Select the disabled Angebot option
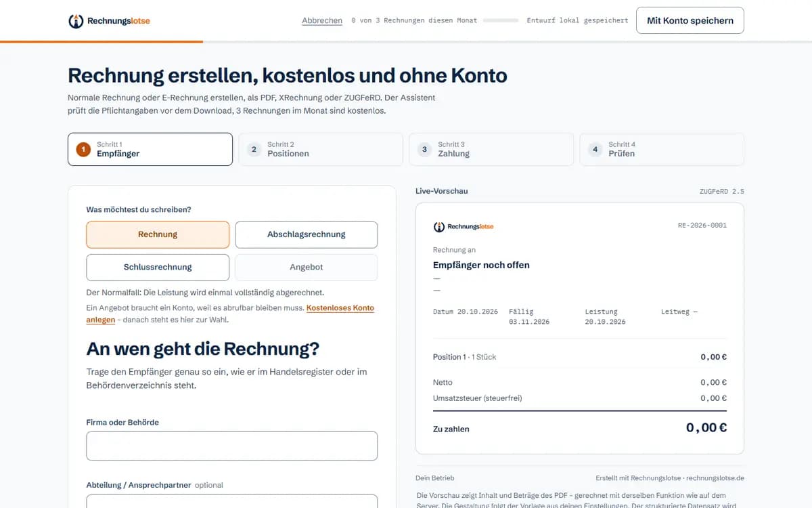 coord(307,267)
